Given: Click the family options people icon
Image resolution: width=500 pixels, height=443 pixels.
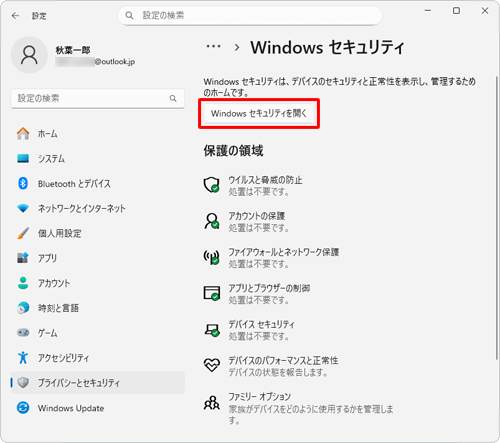Looking at the screenshot, I should click(x=212, y=402).
